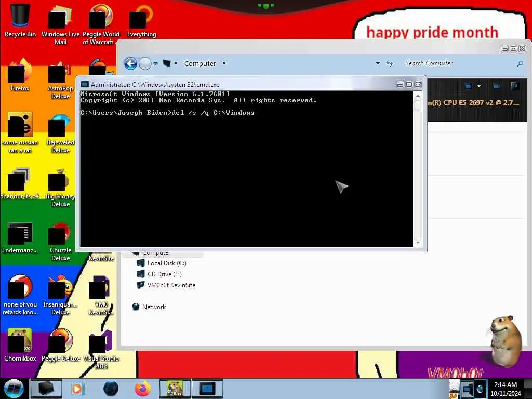532x399 pixels.
Task: Open recent pages dropdown arrow in Explorer
Action: tap(155, 64)
